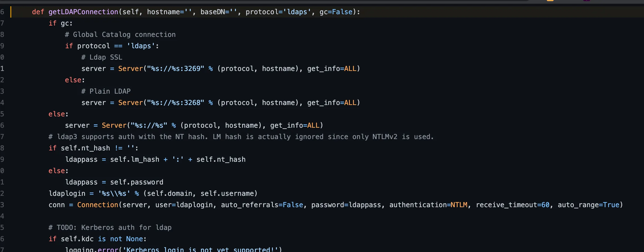Place cursor on the baseDN parameter

(x=213, y=12)
